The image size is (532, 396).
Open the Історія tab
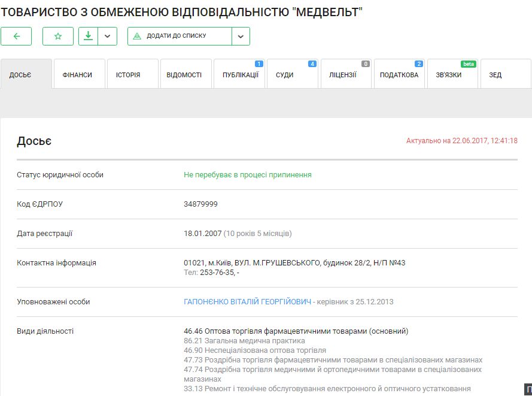[x=128, y=75]
